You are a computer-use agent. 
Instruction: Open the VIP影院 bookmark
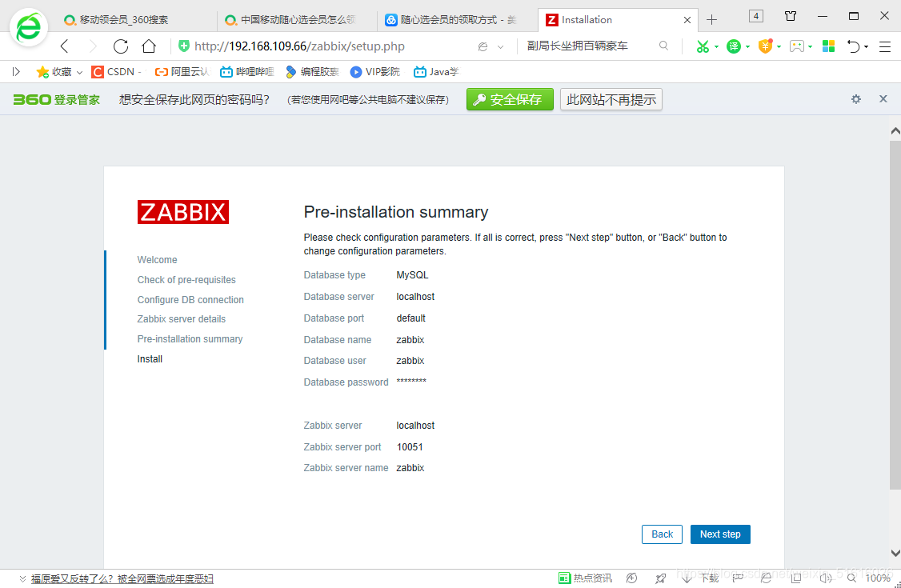click(375, 72)
